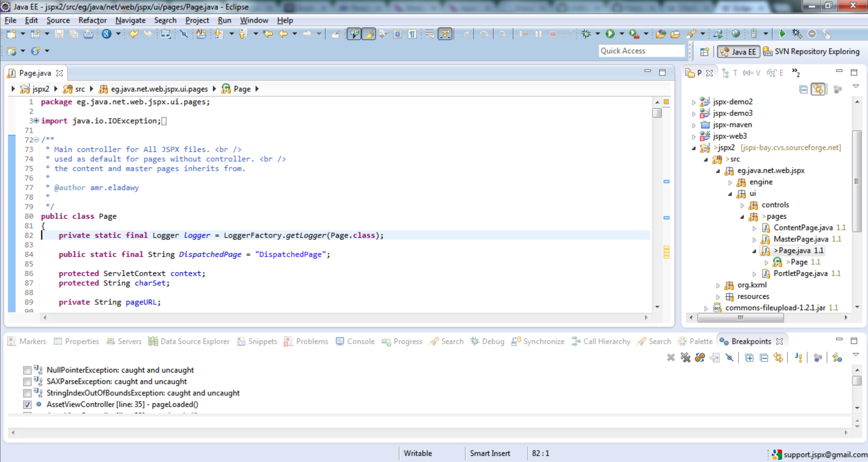868x462 pixels.
Task: Click the green Run button icon
Action: point(610,34)
